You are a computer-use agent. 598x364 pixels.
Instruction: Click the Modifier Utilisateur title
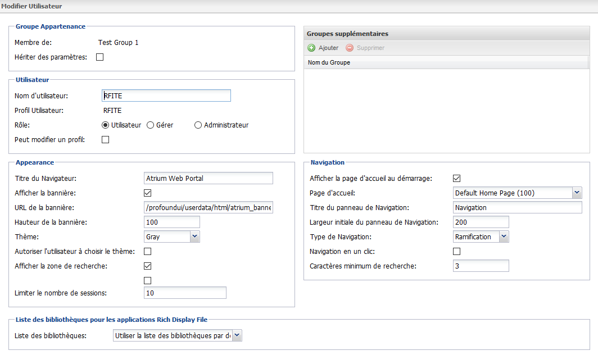[x=31, y=6]
